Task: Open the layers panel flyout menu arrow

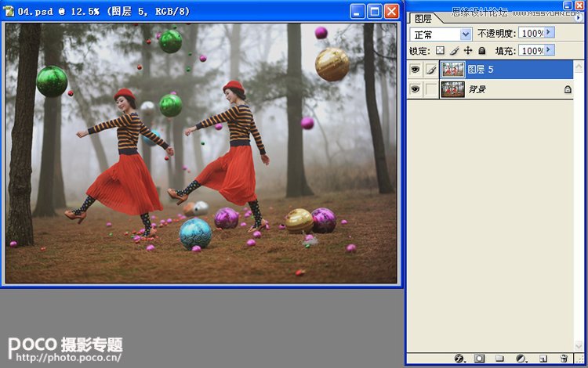Action: [x=578, y=17]
